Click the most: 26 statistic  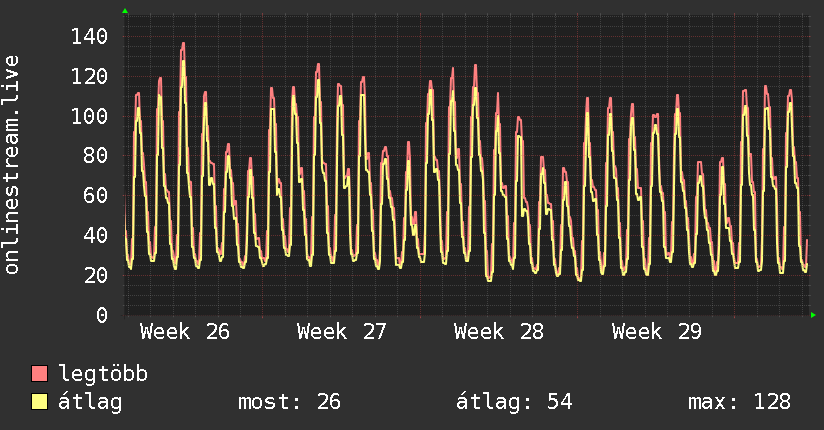(x=290, y=402)
